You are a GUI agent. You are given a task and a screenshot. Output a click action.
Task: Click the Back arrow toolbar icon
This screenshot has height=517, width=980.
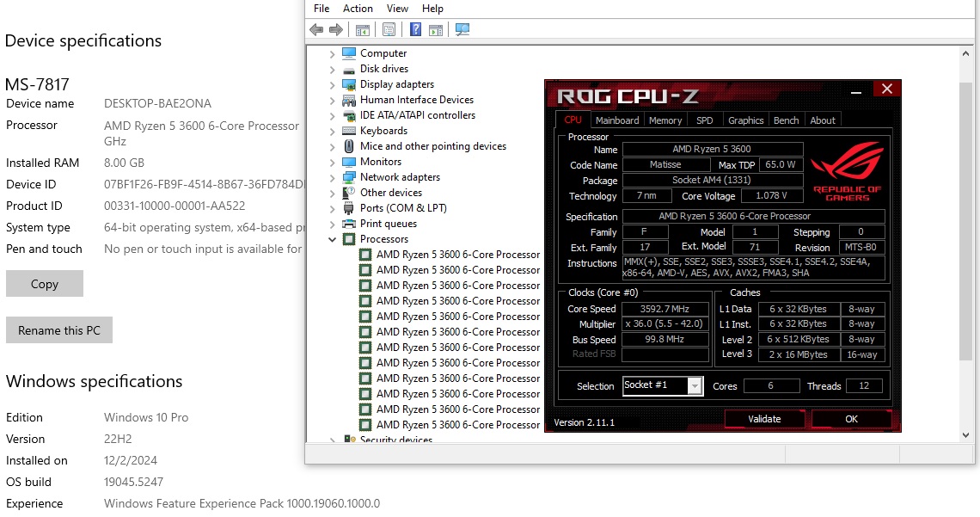coord(316,30)
